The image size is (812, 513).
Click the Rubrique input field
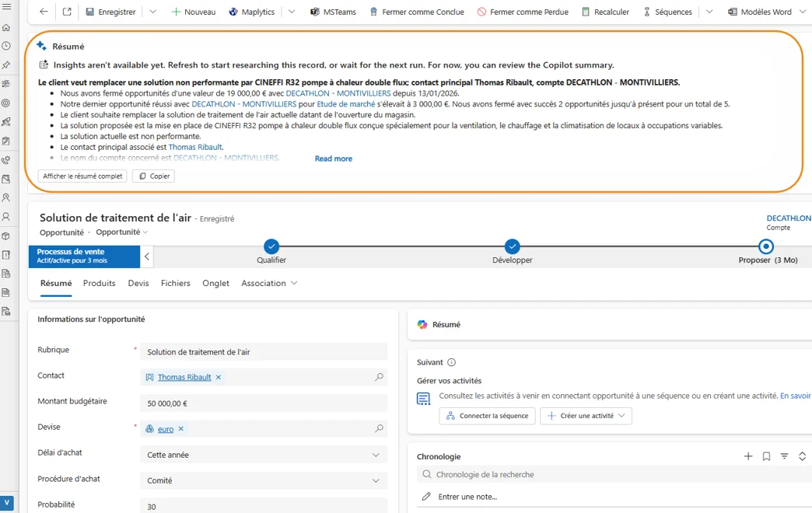[x=264, y=351]
